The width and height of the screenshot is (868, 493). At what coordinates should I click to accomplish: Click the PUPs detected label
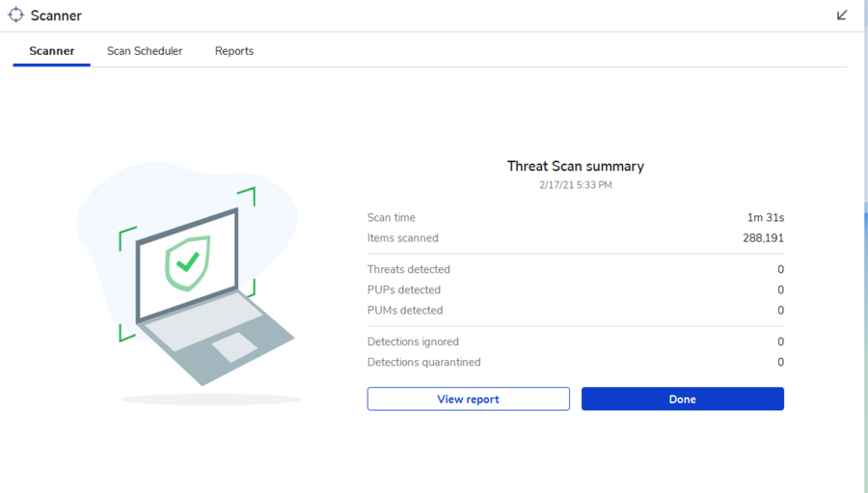404,289
